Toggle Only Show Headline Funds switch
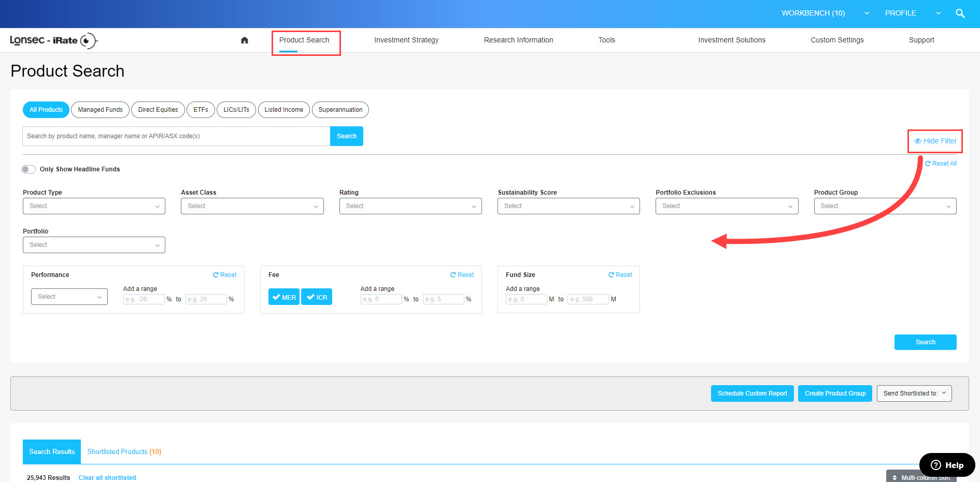 click(29, 169)
